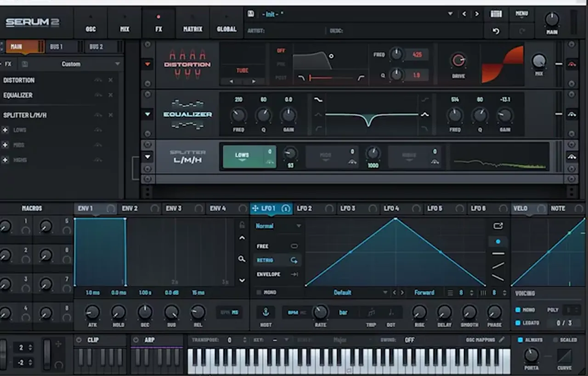Click the LFO 1 drag-move cross icon

[255, 209]
